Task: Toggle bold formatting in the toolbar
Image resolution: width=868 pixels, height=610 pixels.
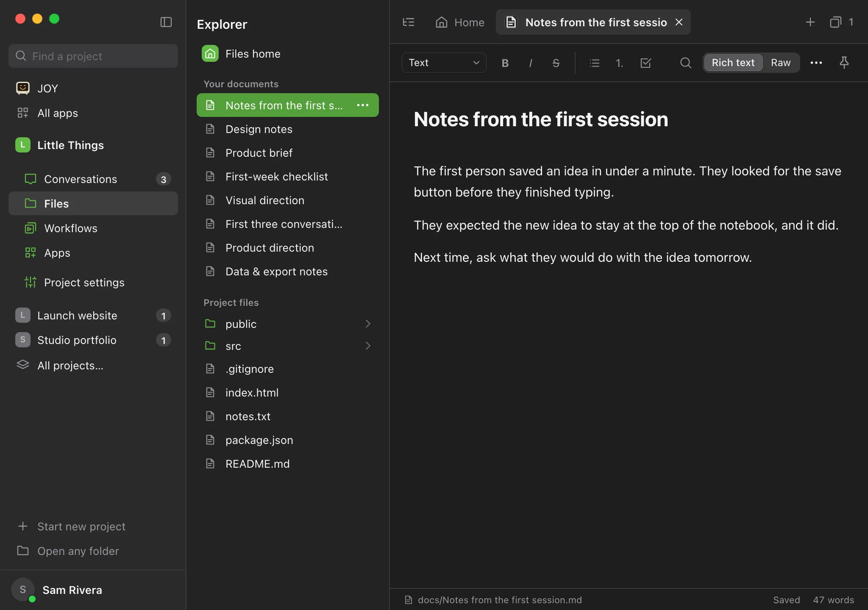Action: pos(505,63)
